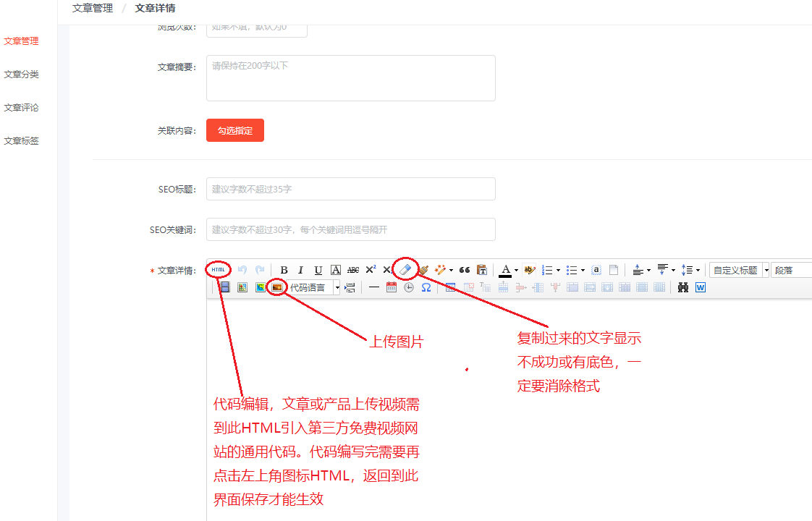Open the 代码语言 code language dropdown

tap(314, 287)
